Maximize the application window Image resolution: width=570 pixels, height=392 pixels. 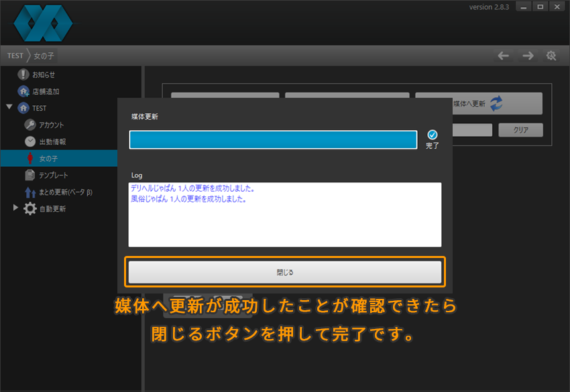[540, 7]
